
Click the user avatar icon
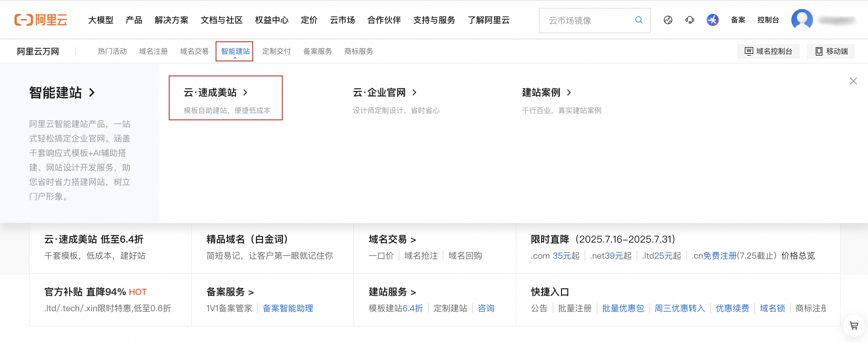tap(802, 20)
